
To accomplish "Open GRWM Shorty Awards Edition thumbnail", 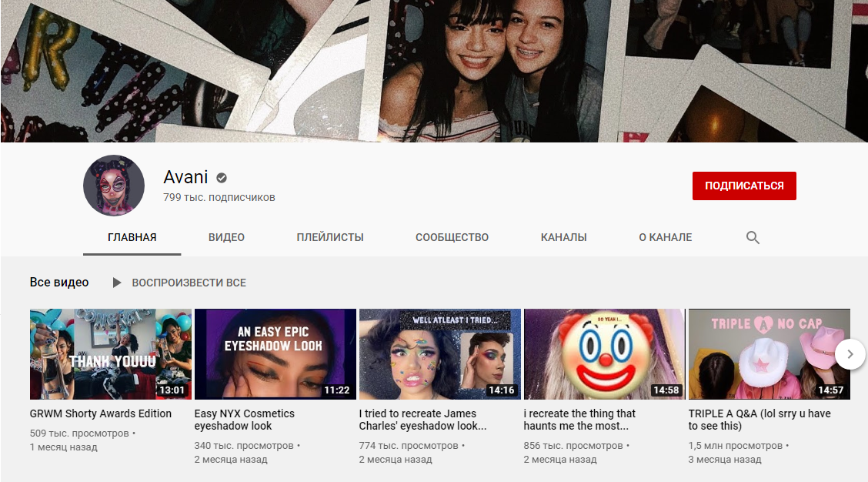I will 111,354.
